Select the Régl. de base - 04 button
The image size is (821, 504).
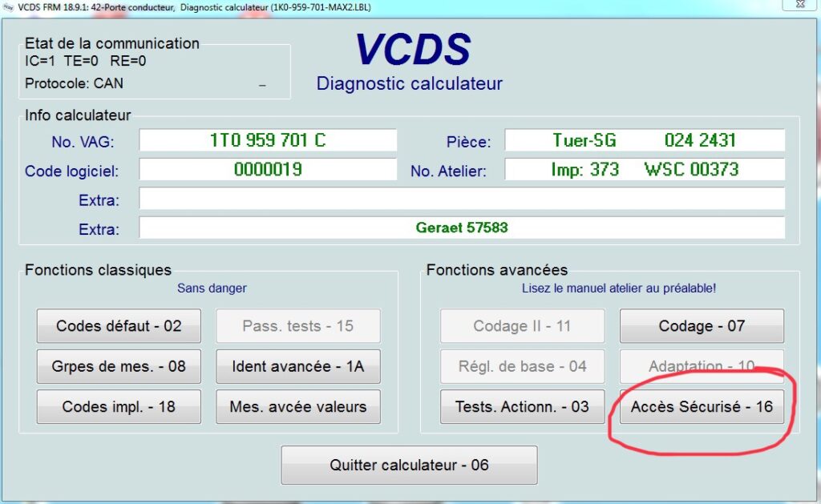(522, 366)
